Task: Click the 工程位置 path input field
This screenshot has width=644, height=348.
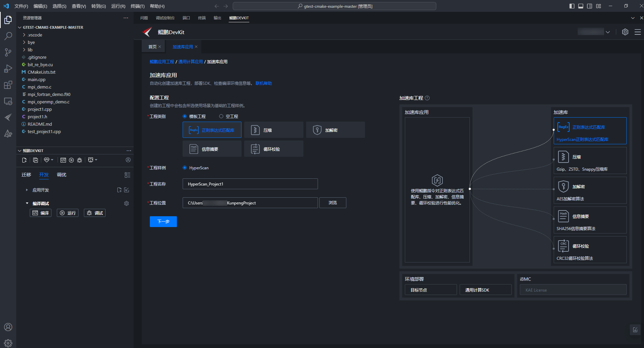Action: tap(250, 203)
